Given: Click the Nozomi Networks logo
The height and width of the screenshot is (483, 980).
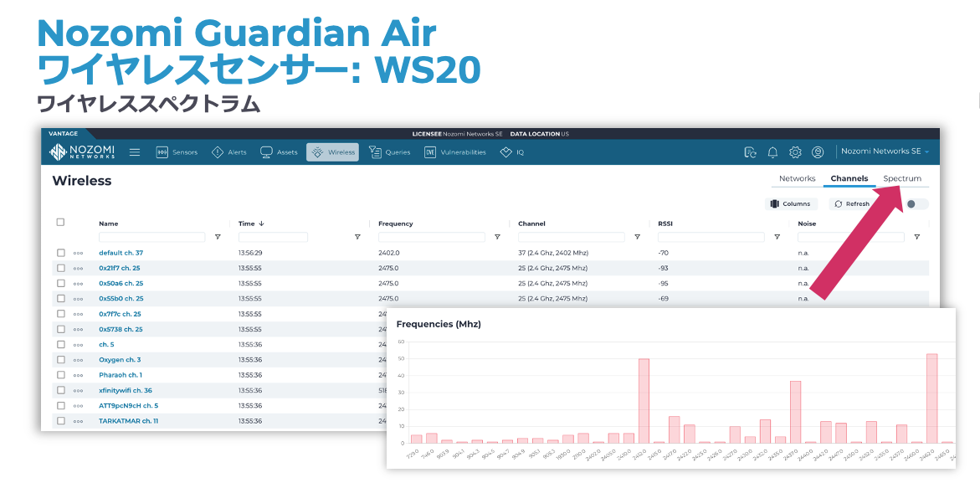Looking at the screenshot, I should pos(81,152).
